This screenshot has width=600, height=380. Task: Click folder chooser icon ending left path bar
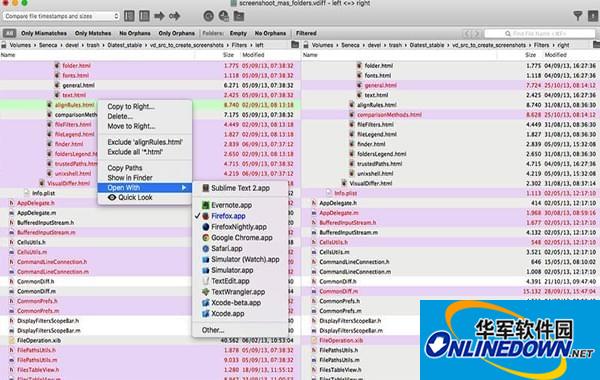[x=295, y=45]
